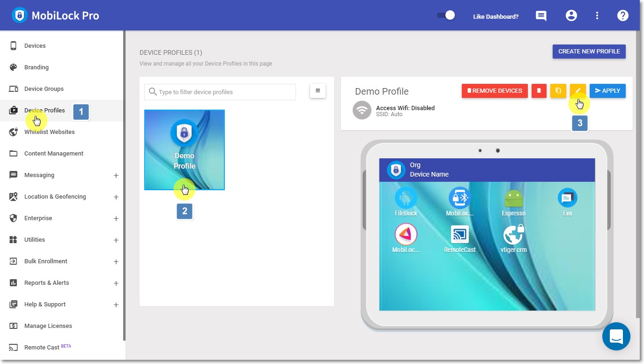This screenshot has height=364, width=644.
Task: Open Whitelist Websites in sidebar
Action: (x=62, y=132)
